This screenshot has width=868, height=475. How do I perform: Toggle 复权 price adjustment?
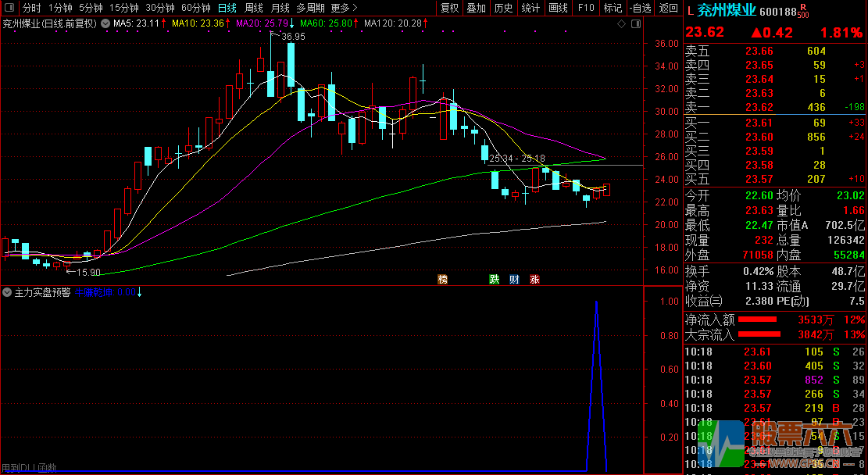point(450,8)
